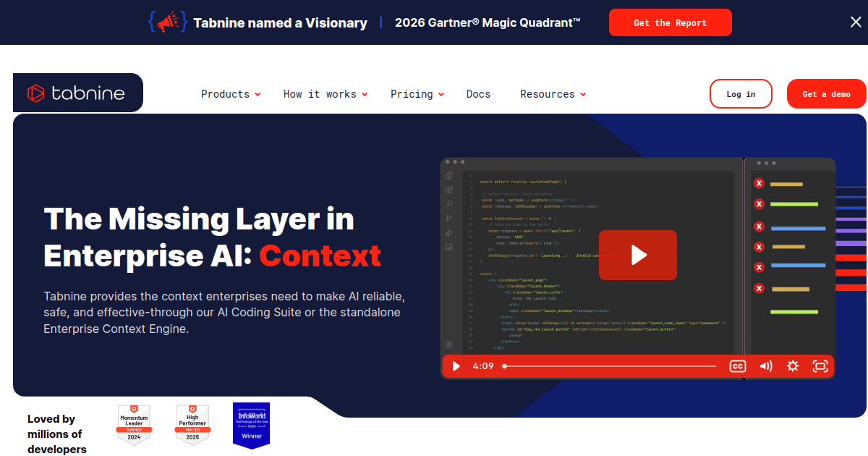Toggle fullscreen on the video player

click(x=820, y=366)
